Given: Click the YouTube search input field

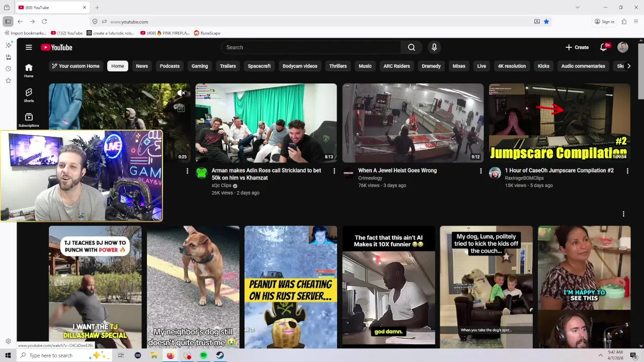Looking at the screenshot, I should point(311,47).
